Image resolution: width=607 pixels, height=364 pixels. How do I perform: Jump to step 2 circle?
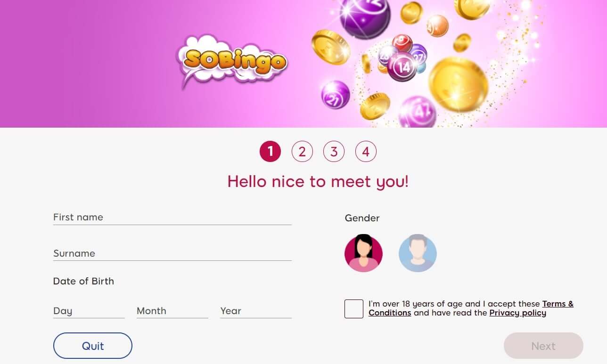[302, 152]
